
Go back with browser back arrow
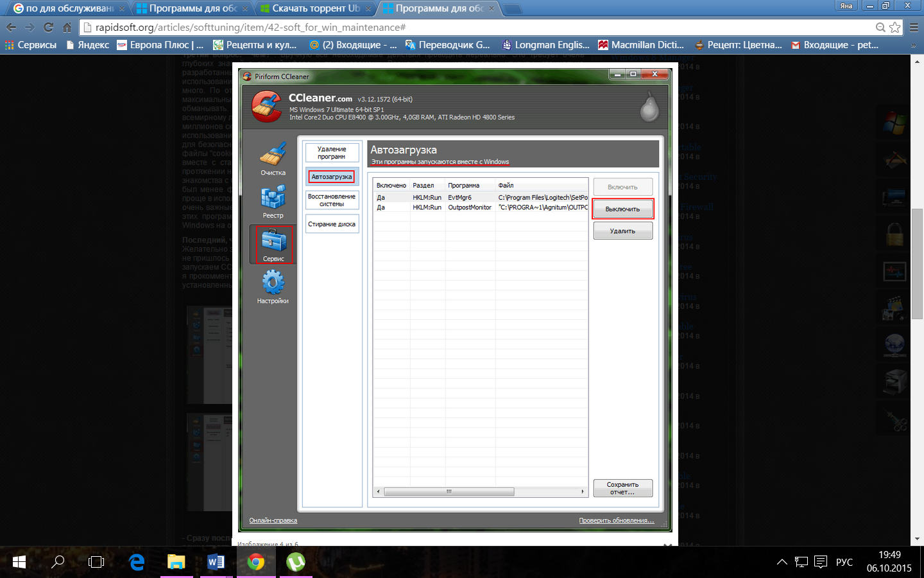tap(11, 27)
